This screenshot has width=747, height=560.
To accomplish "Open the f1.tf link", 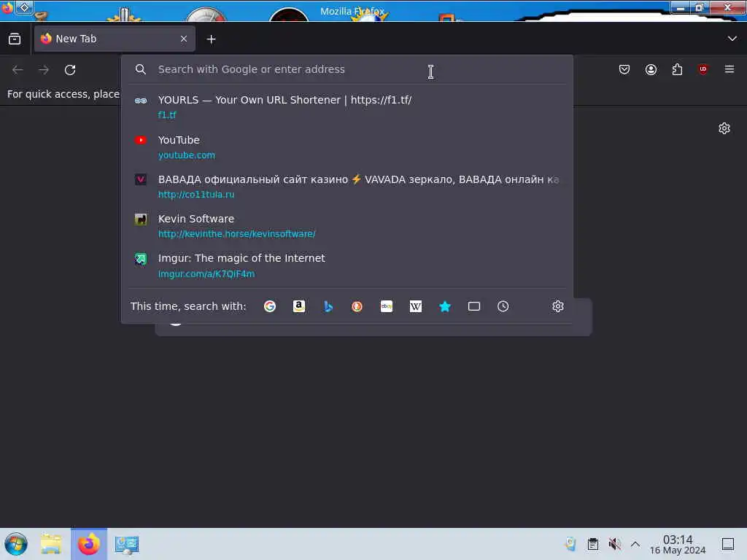I will pos(167,114).
